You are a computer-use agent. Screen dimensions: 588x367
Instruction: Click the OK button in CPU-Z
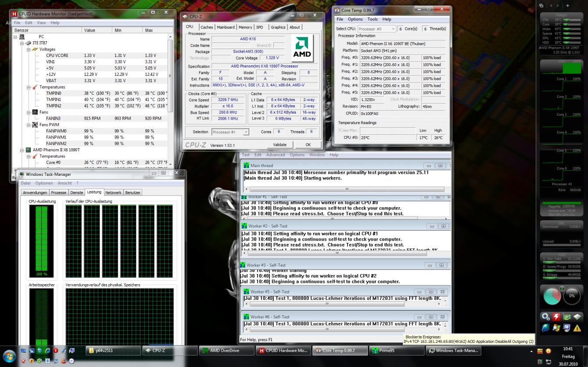tap(308, 145)
